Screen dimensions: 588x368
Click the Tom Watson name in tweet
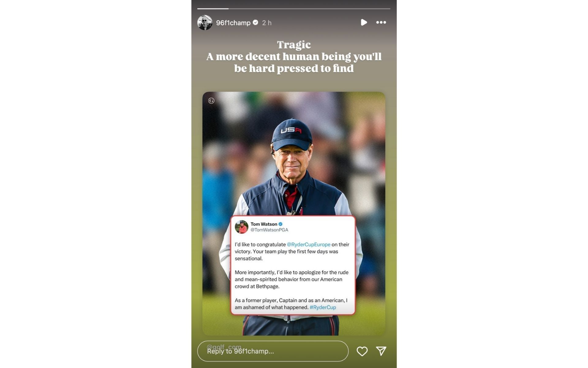click(264, 224)
